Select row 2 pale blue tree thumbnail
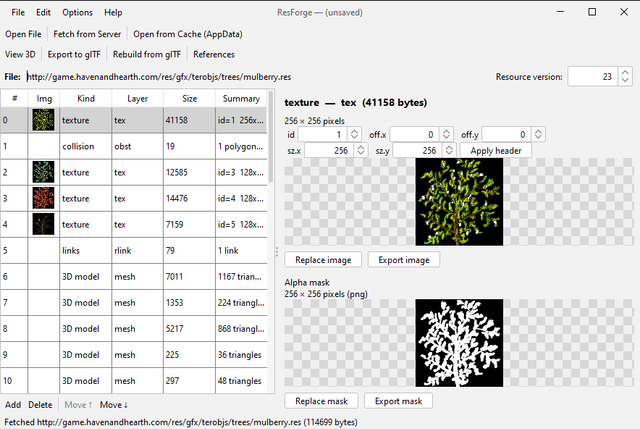The width and height of the screenshot is (640, 429). tap(43, 172)
